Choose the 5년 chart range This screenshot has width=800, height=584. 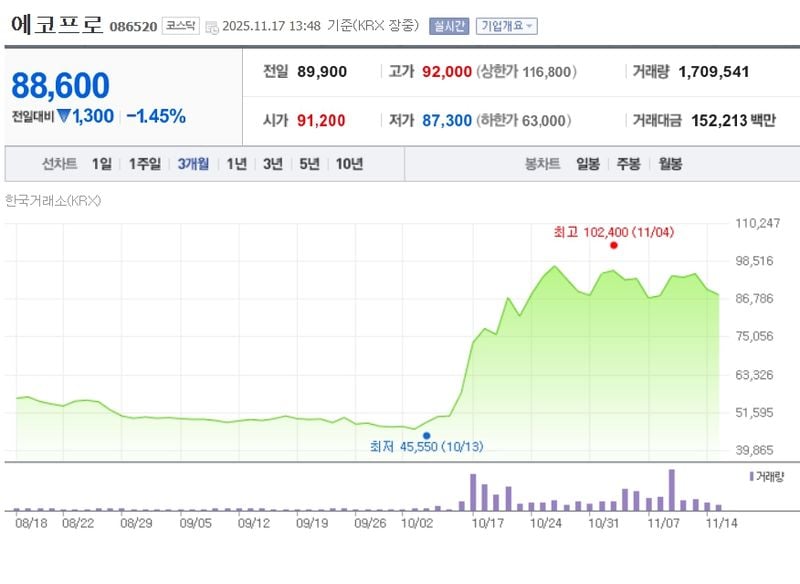click(x=310, y=164)
